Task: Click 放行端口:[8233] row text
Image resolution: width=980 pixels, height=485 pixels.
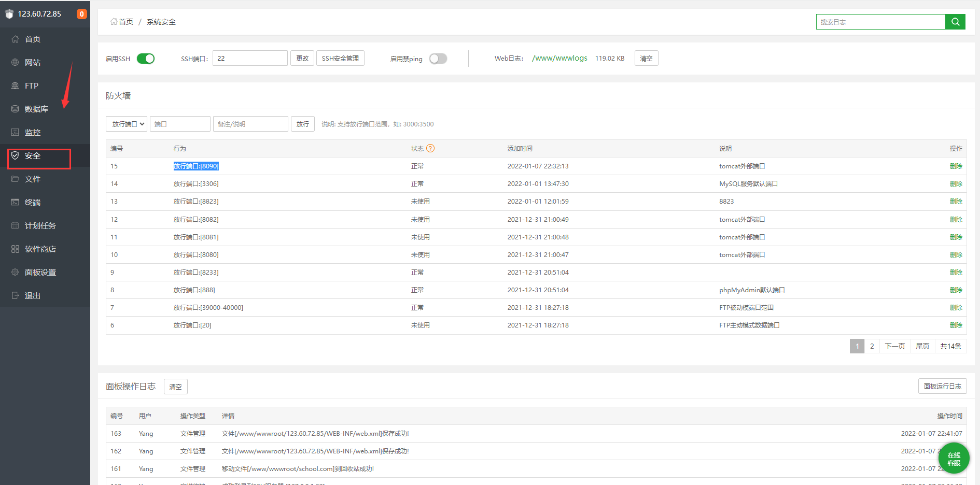Action: click(196, 273)
